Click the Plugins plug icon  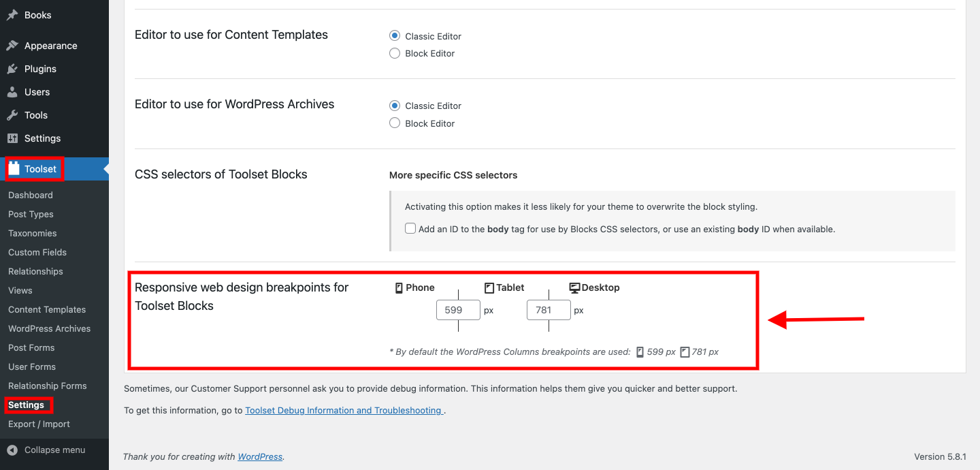(x=12, y=69)
